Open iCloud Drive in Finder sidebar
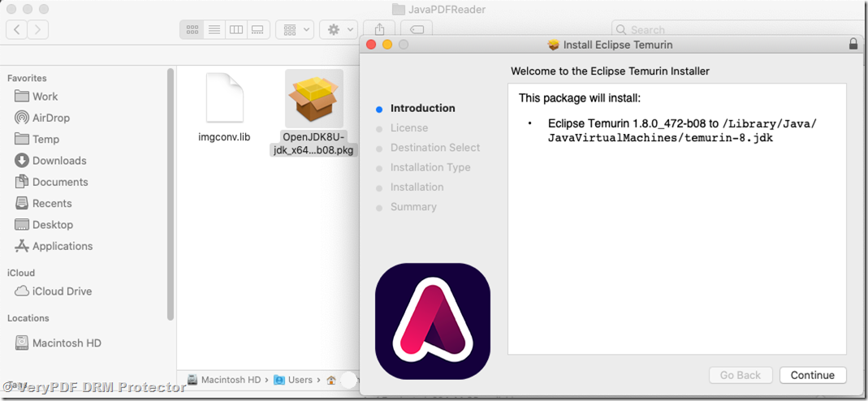Image resolution: width=868 pixels, height=401 pixels. pos(53,291)
